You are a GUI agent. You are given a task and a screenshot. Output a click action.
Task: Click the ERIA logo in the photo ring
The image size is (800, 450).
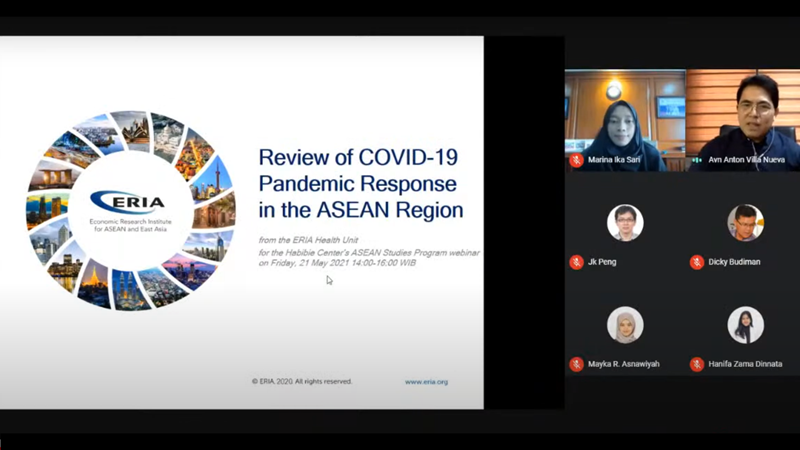[x=128, y=202]
